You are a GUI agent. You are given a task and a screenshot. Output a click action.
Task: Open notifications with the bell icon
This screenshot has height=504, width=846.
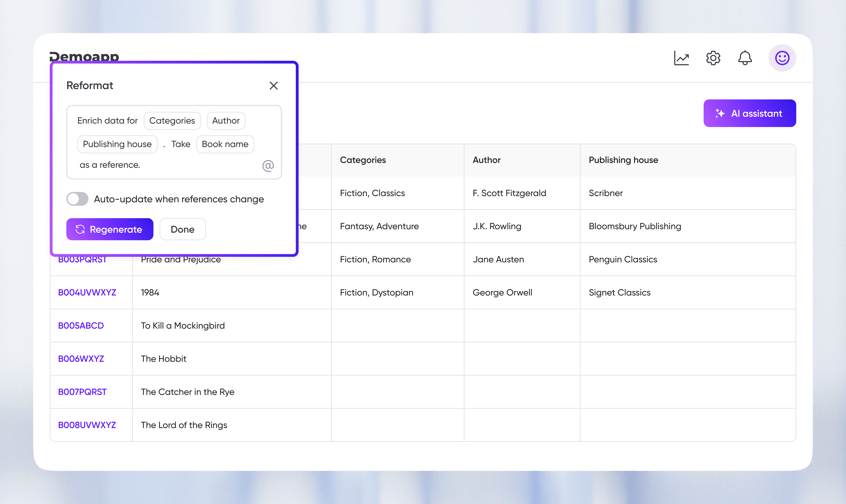(x=745, y=58)
